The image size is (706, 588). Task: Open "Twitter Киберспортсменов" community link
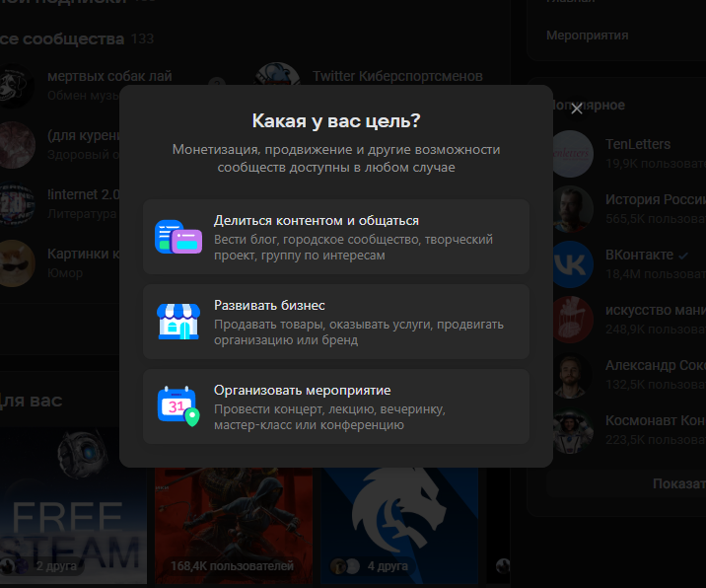[397, 76]
